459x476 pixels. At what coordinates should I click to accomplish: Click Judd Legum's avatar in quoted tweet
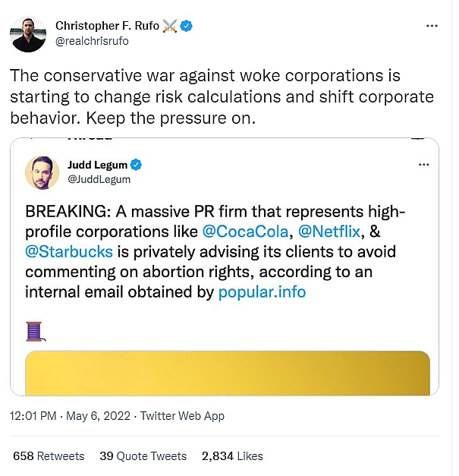[x=42, y=172]
